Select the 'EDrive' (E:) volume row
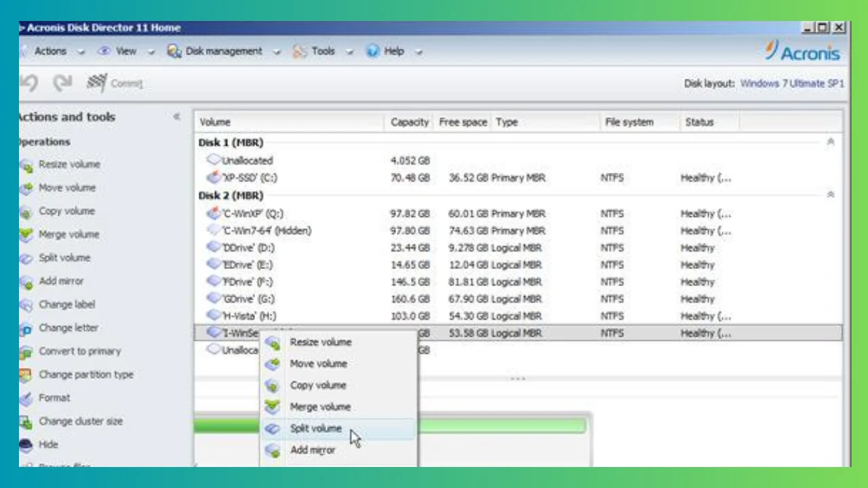868x488 pixels. (518, 265)
